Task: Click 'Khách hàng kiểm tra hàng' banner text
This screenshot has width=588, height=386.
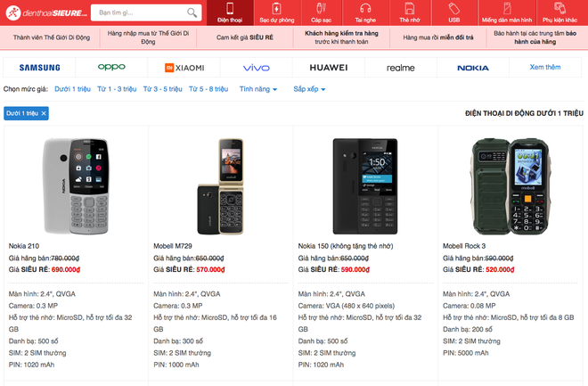Action: 341,33
